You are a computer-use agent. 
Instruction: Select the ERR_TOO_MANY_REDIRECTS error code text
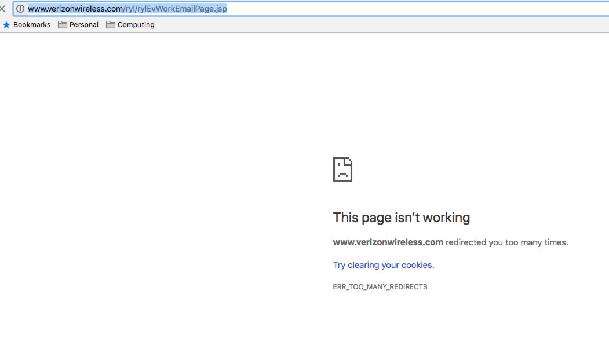(x=380, y=287)
